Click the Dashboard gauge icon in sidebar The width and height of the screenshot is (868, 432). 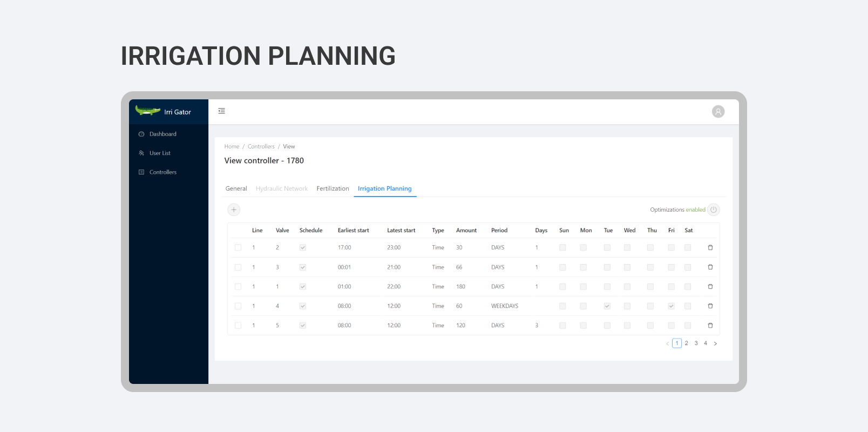tap(141, 134)
